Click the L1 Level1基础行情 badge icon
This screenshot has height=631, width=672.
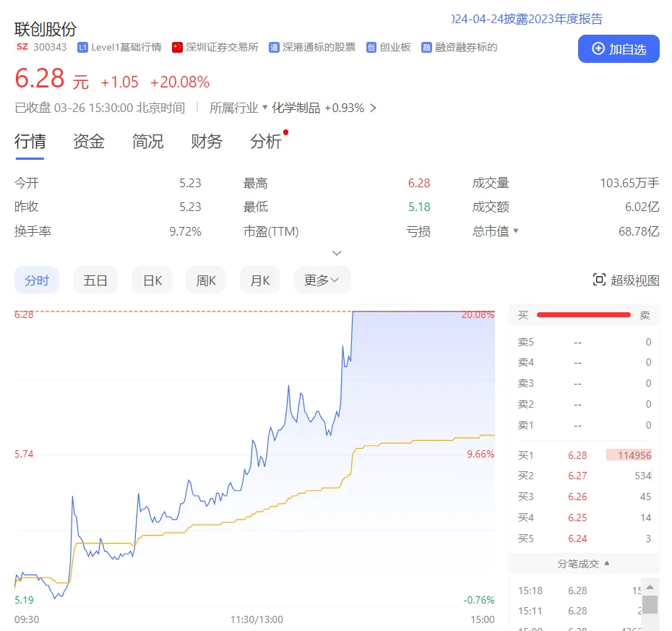[82, 48]
